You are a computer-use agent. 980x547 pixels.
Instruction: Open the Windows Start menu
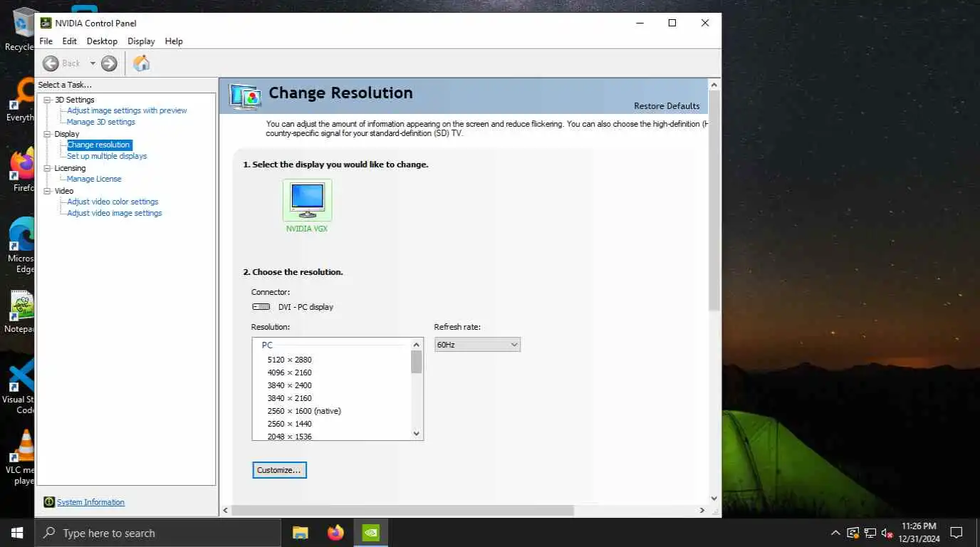coord(17,533)
